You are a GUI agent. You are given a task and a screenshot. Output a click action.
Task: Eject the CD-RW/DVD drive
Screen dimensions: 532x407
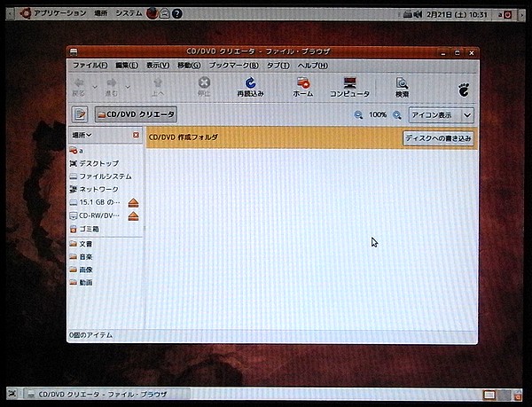[x=134, y=216]
